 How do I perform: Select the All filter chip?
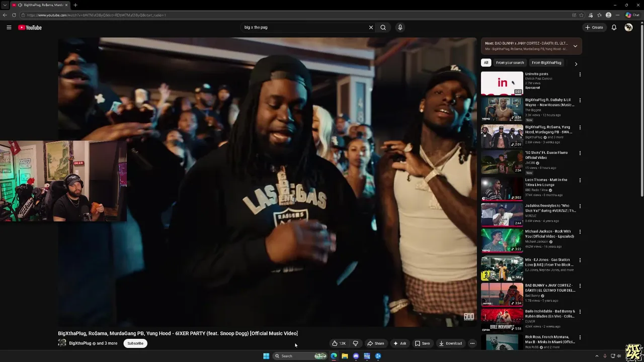tap(486, 63)
